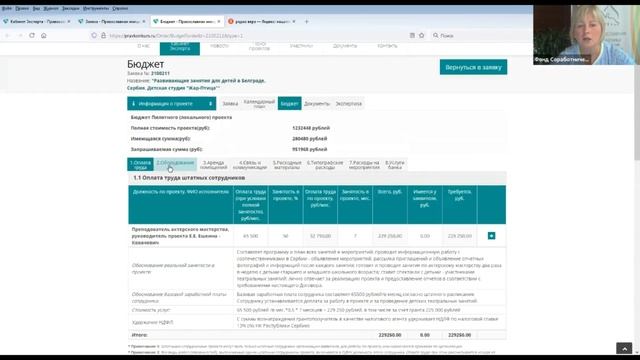Click the value 951968 рублей
This screenshot has width=640, height=360.
pos(309,149)
